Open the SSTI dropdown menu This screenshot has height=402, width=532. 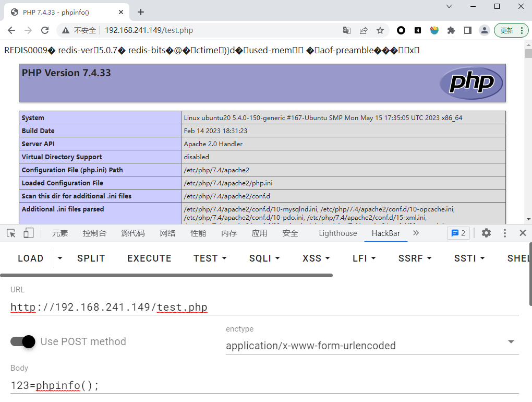click(x=469, y=258)
